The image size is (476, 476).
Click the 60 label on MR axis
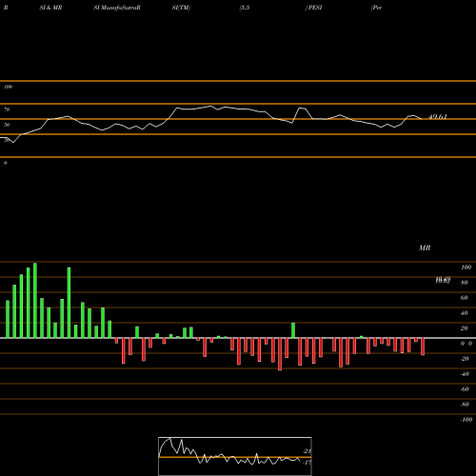(x=465, y=298)
